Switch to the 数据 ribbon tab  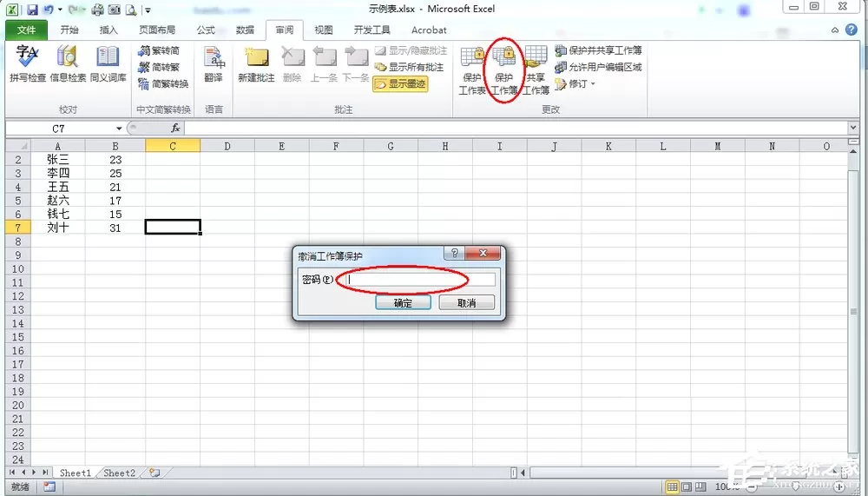tap(246, 30)
